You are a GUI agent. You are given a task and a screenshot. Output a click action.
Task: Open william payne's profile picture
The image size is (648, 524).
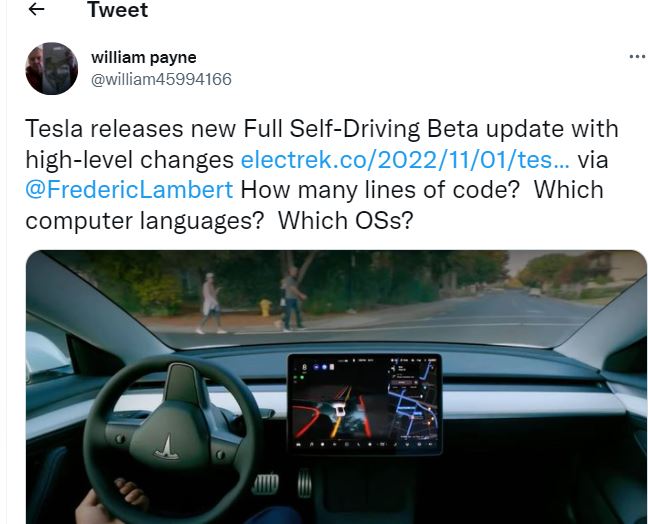[x=52, y=68]
